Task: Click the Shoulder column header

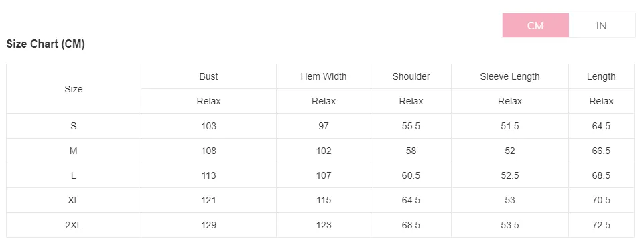Action: point(411,76)
